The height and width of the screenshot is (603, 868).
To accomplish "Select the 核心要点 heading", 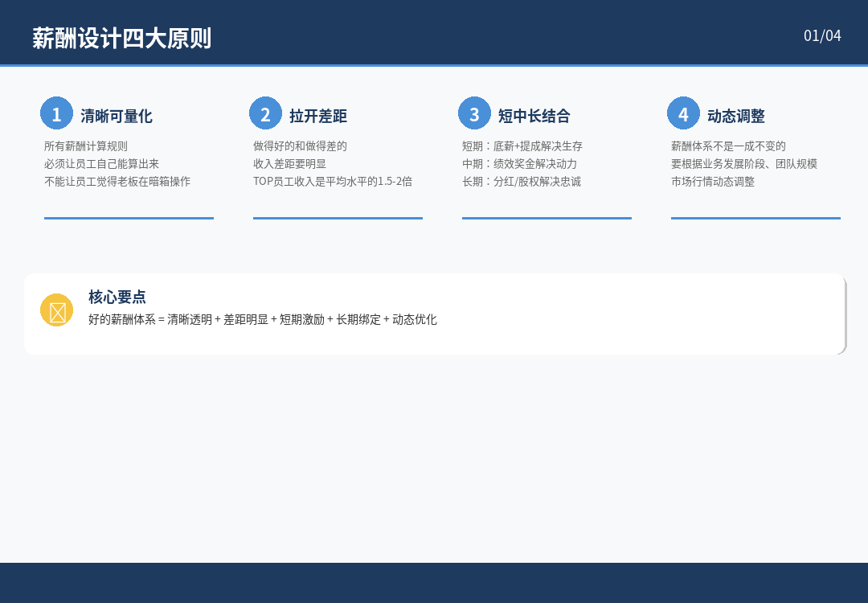I will 117,297.
